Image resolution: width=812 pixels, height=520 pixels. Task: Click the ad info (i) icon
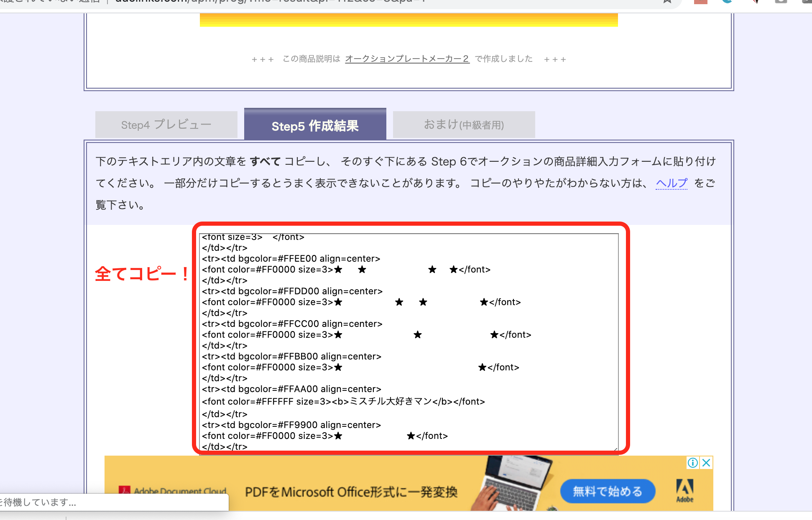pyautogui.click(x=693, y=463)
